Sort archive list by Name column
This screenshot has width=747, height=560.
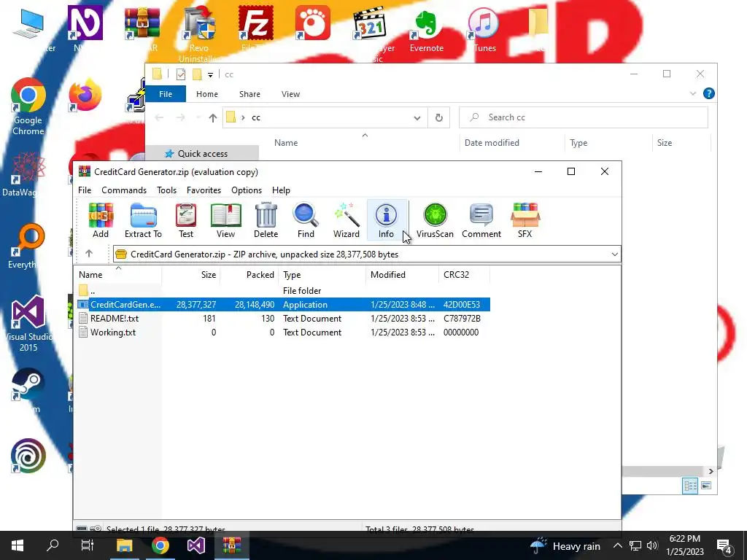[x=118, y=275]
